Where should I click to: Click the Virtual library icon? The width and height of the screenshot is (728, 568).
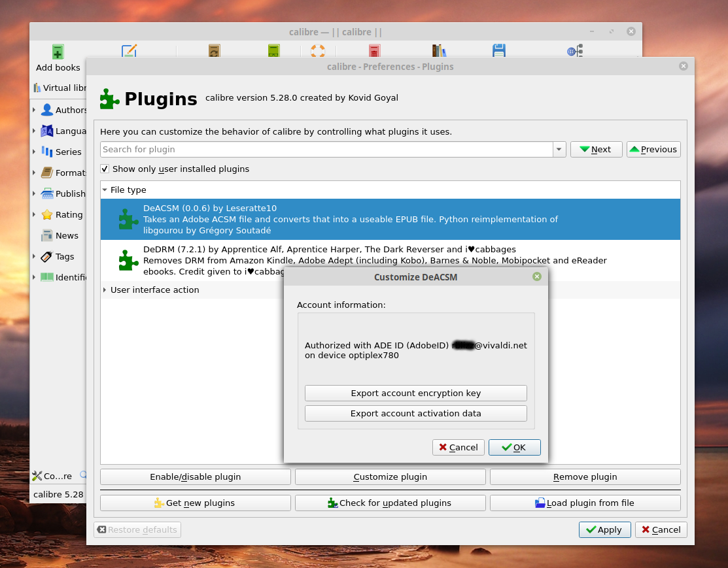point(37,88)
